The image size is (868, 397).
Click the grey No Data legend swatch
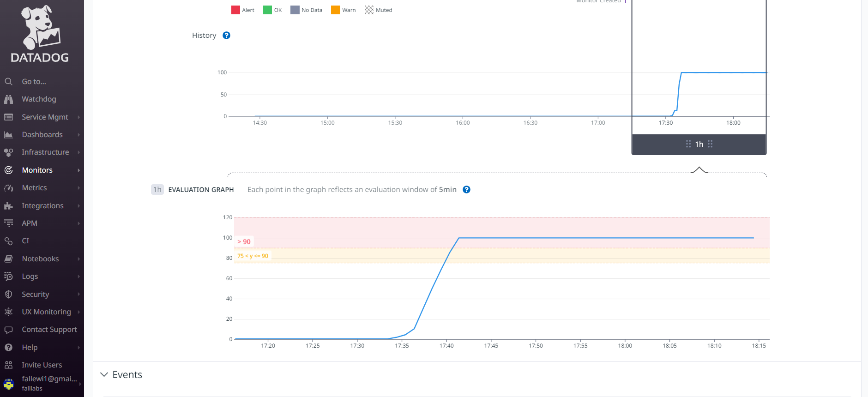click(295, 10)
